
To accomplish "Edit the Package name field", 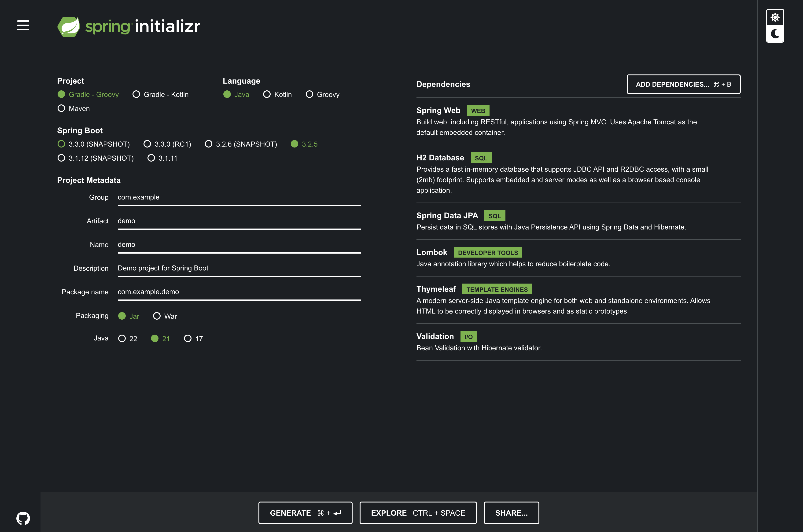I will tap(239, 292).
